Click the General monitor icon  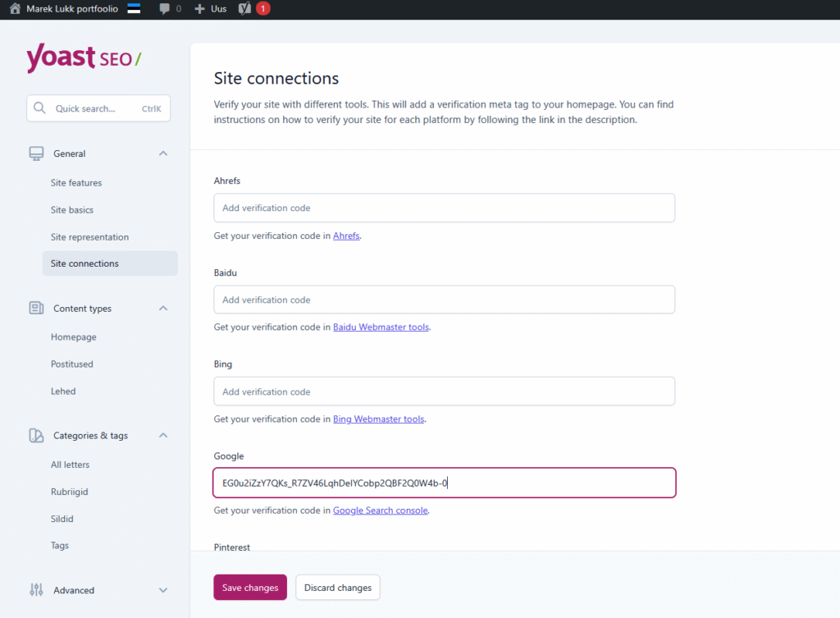tap(36, 153)
